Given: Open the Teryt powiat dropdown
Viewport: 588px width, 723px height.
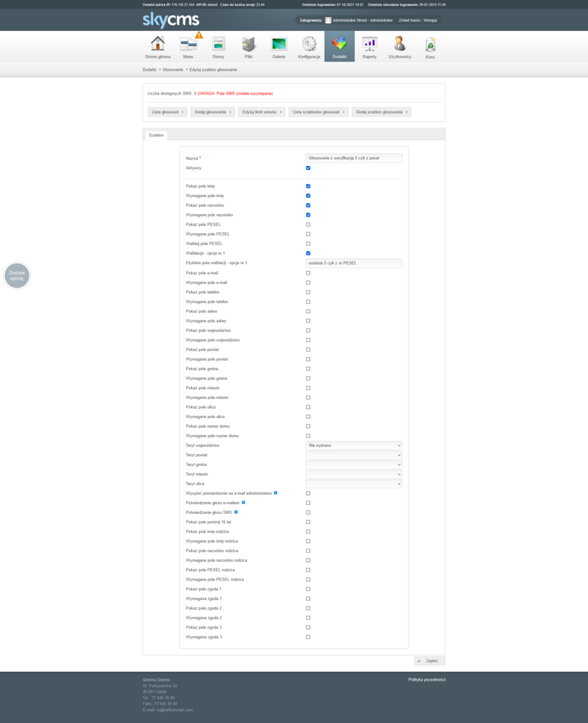Looking at the screenshot, I should [354, 455].
